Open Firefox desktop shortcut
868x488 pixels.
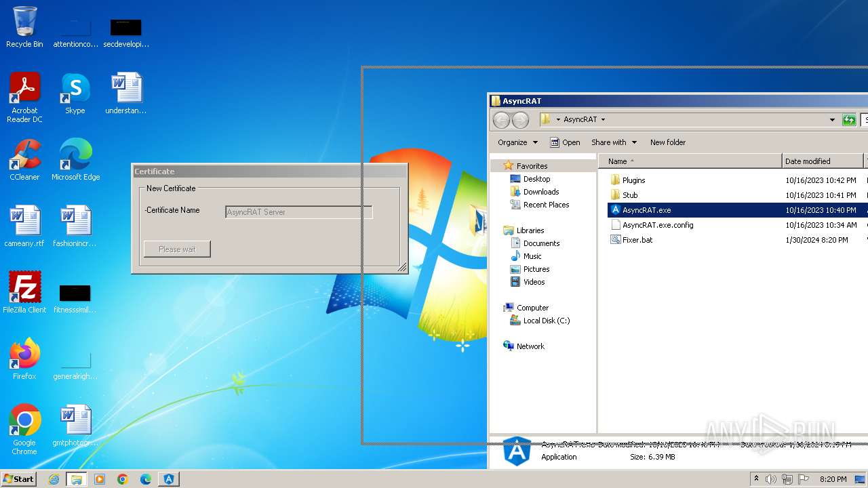pos(24,359)
